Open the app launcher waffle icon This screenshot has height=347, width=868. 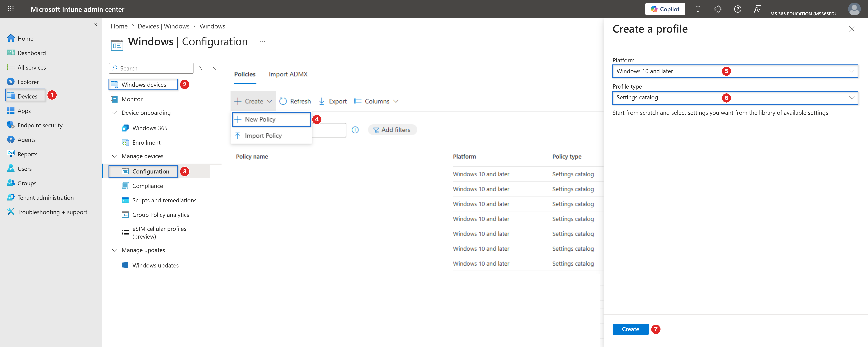11,9
